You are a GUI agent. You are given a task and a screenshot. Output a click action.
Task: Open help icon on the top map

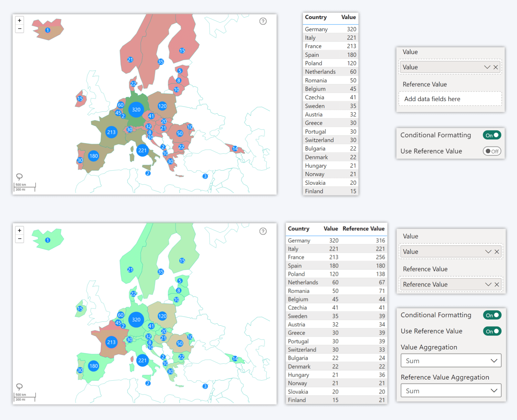tap(263, 21)
